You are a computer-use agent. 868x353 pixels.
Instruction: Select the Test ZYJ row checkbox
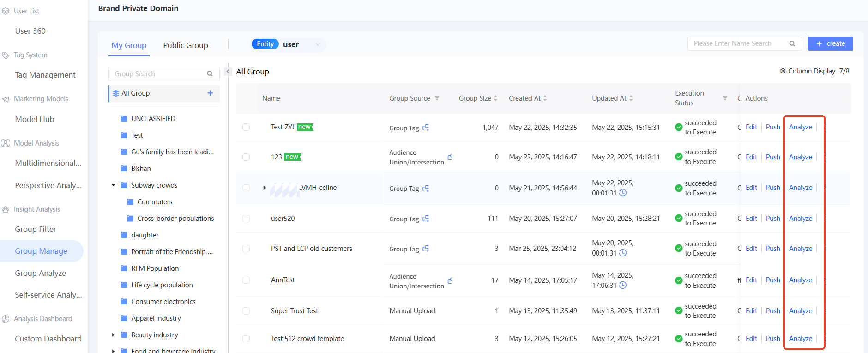pyautogui.click(x=246, y=127)
